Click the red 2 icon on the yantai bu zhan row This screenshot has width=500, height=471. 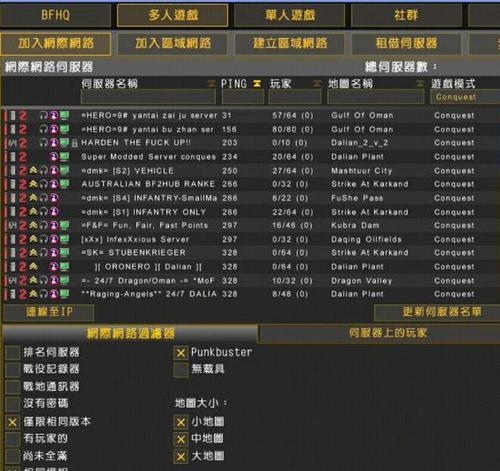[23, 129]
